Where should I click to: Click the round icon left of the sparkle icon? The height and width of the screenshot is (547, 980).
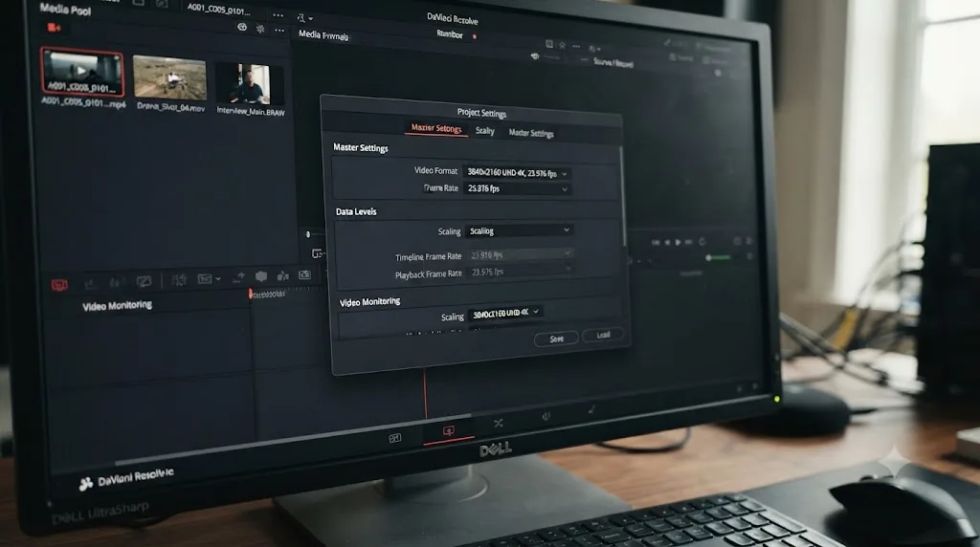[242, 27]
